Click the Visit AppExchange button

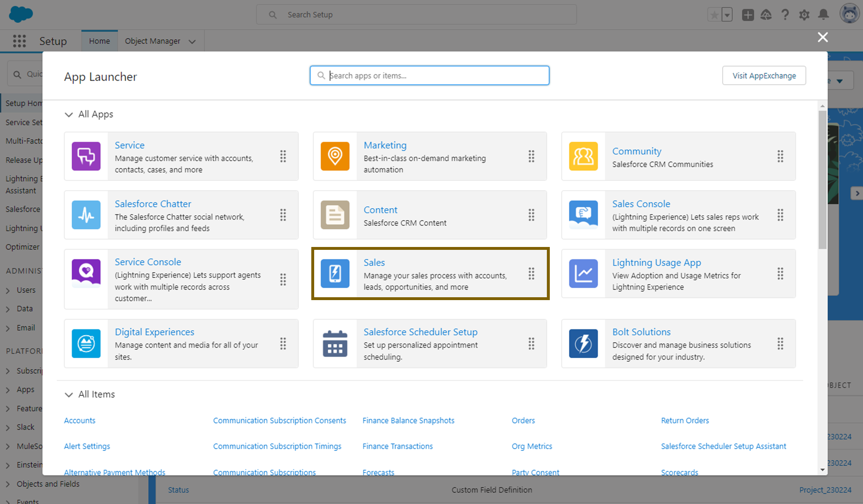[x=764, y=76]
